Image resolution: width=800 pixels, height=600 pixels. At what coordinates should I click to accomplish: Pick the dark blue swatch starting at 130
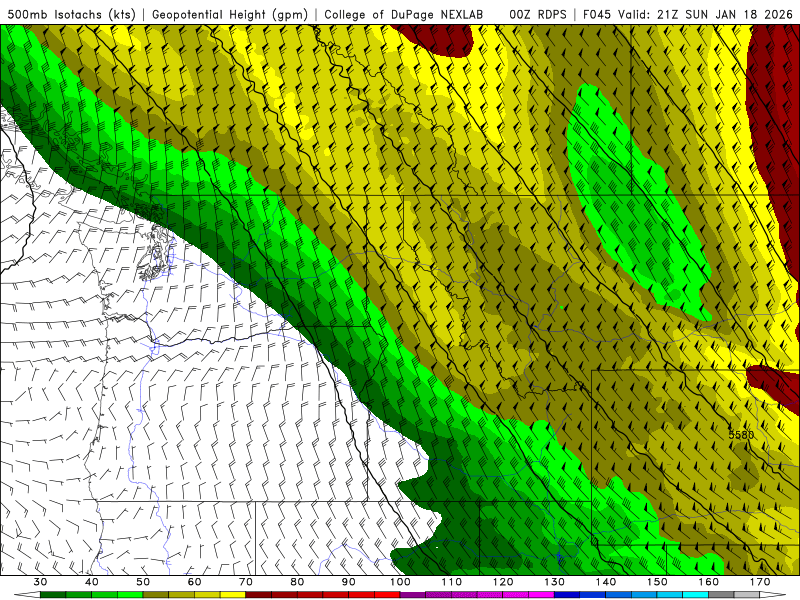click(x=567, y=595)
